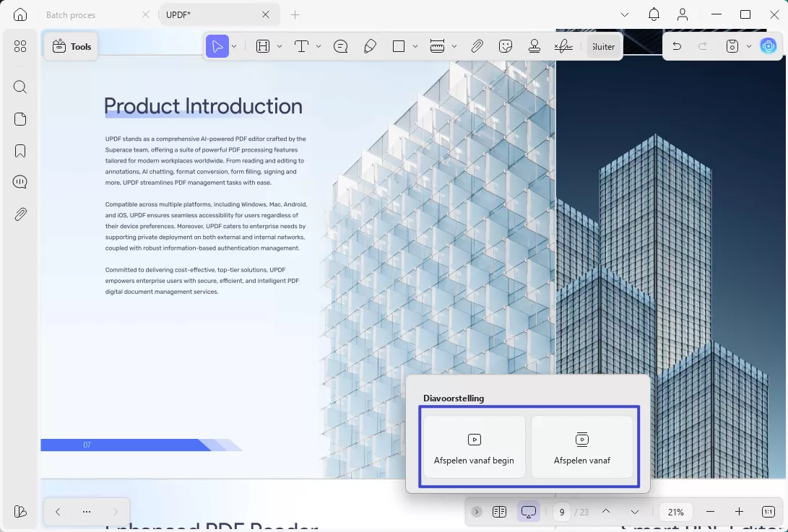Zoom in with the plus button
This screenshot has height=532, width=788.
pos(739,512)
